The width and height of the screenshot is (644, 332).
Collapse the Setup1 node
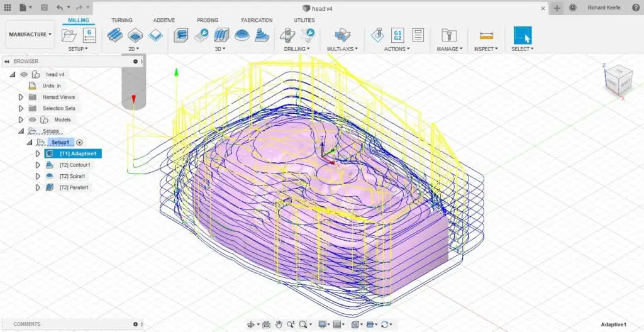click(x=30, y=142)
